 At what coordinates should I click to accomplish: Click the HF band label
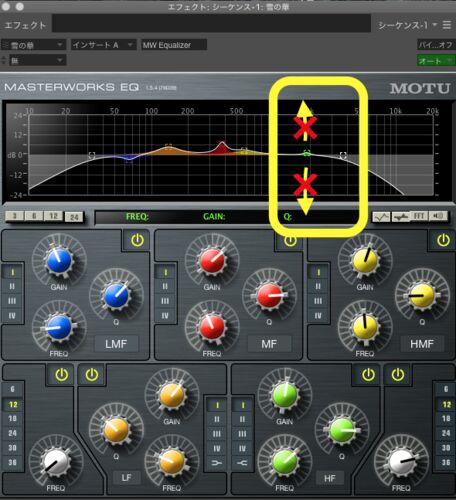(x=329, y=479)
